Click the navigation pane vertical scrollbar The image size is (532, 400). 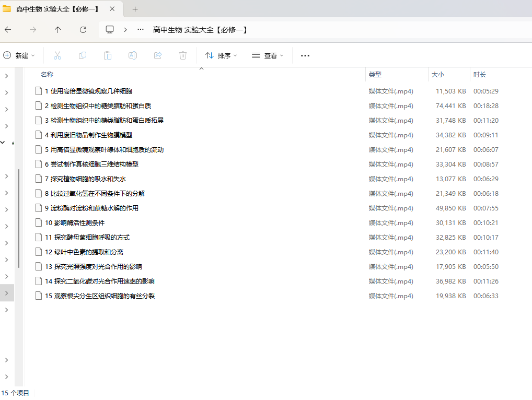coord(19,218)
